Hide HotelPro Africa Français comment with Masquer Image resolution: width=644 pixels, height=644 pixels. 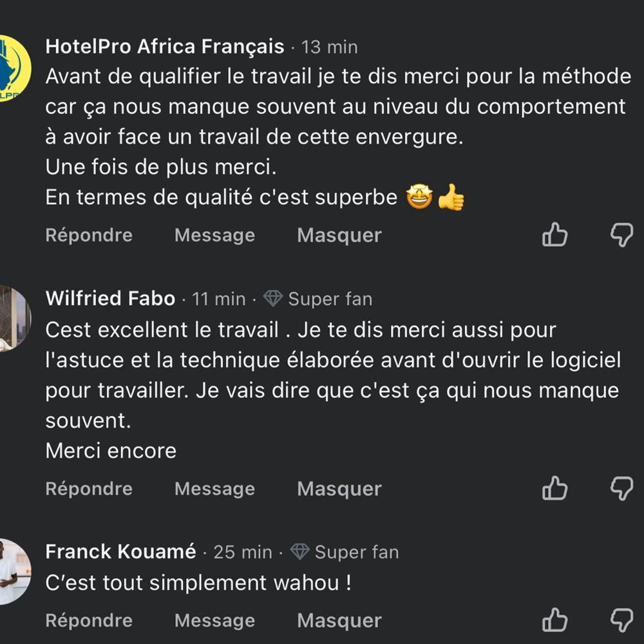[x=339, y=236]
